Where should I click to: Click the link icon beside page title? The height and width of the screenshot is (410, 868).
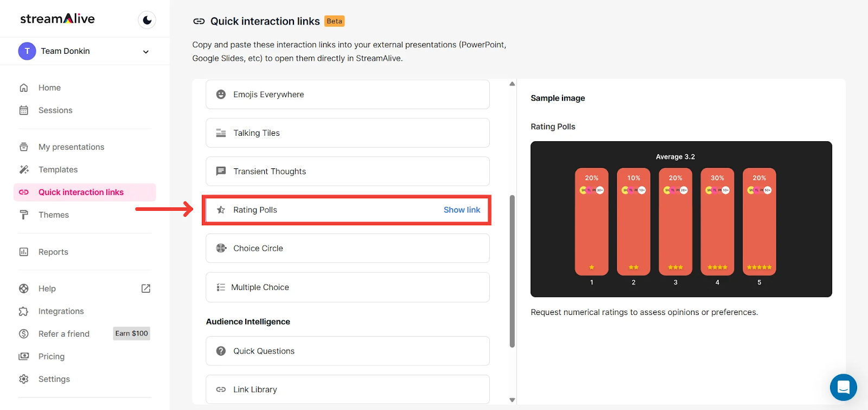click(x=199, y=21)
